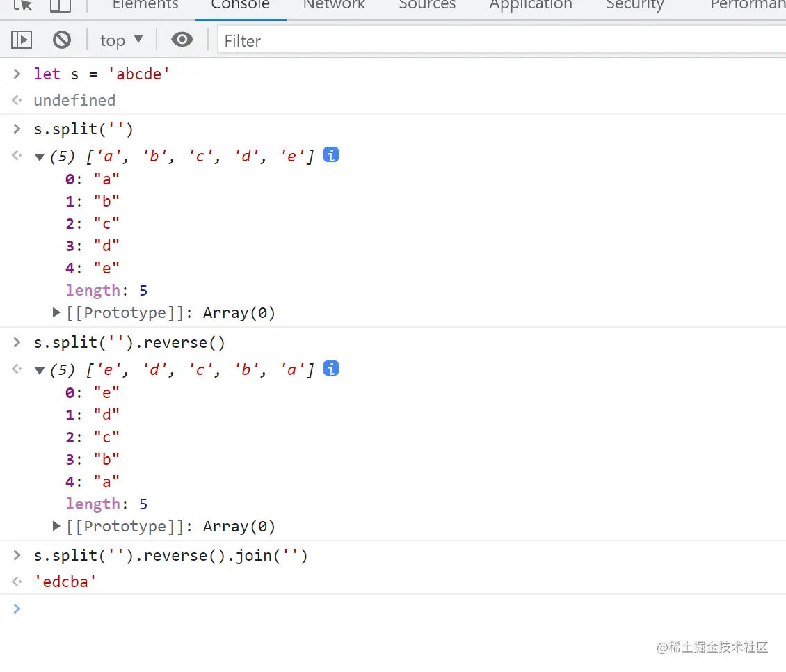The height and width of the screenshot is (672, 786).
Task: Open the Performance tab
Action: (748, 5)
